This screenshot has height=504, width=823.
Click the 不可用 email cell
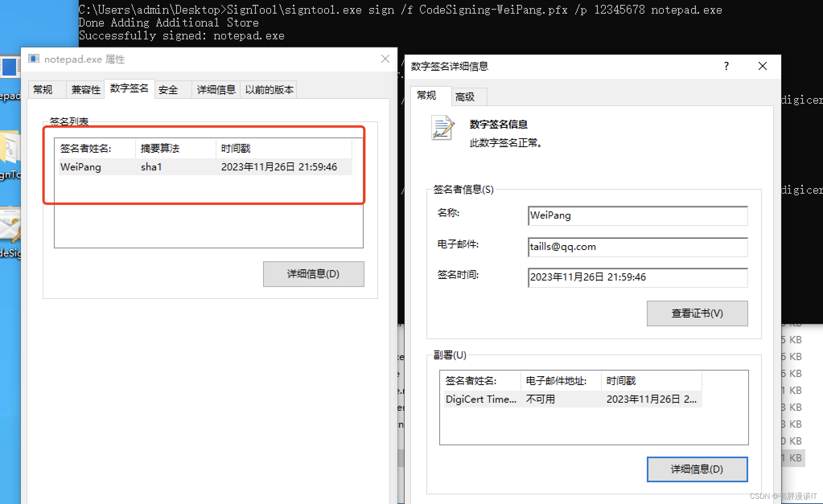[540, 399]
